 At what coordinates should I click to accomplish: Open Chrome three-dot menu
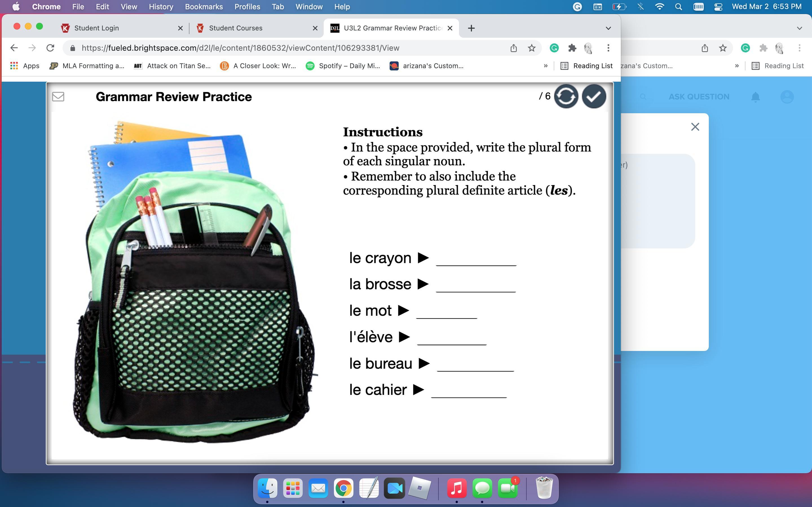[608, 48]
